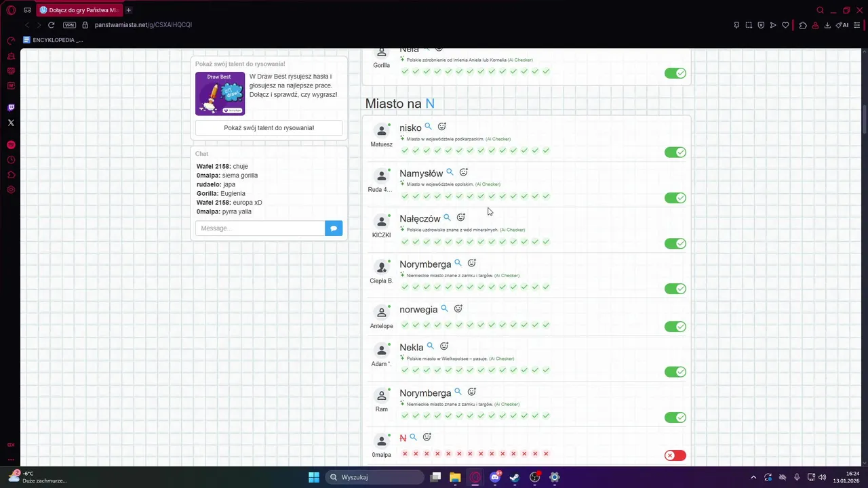Viewport: 868px width, 488px height.
Task: Click chat message 'siema gorilla'
Action: click(240, 176)
